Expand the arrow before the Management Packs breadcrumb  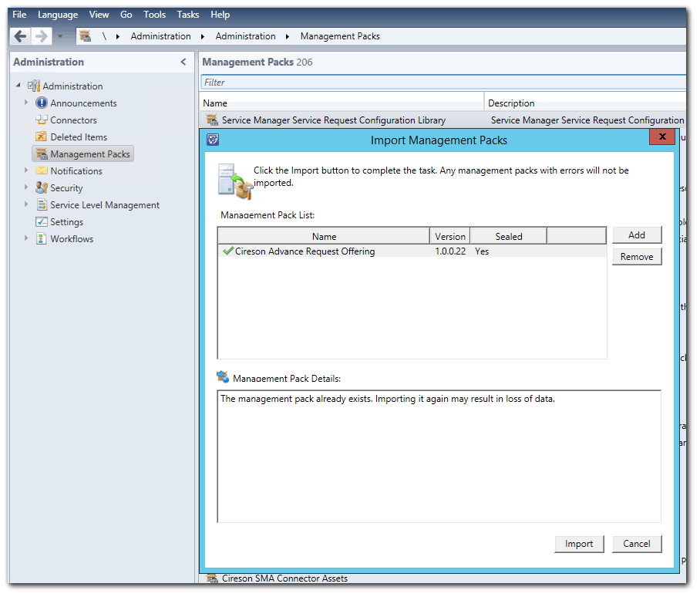click(288, 36)
